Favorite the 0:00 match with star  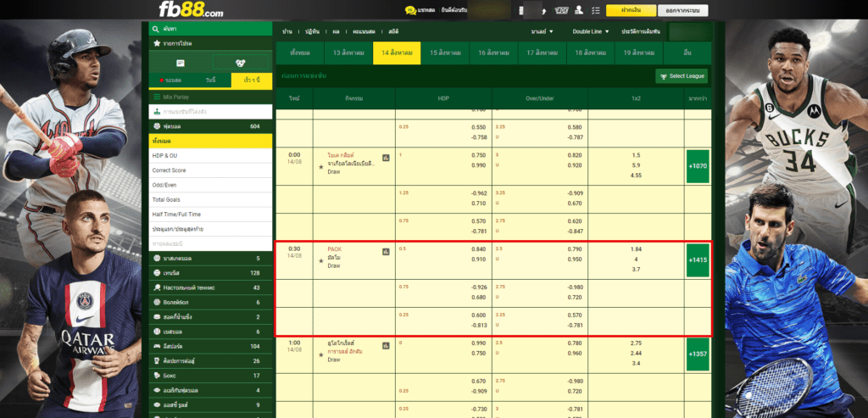[321, 167]
